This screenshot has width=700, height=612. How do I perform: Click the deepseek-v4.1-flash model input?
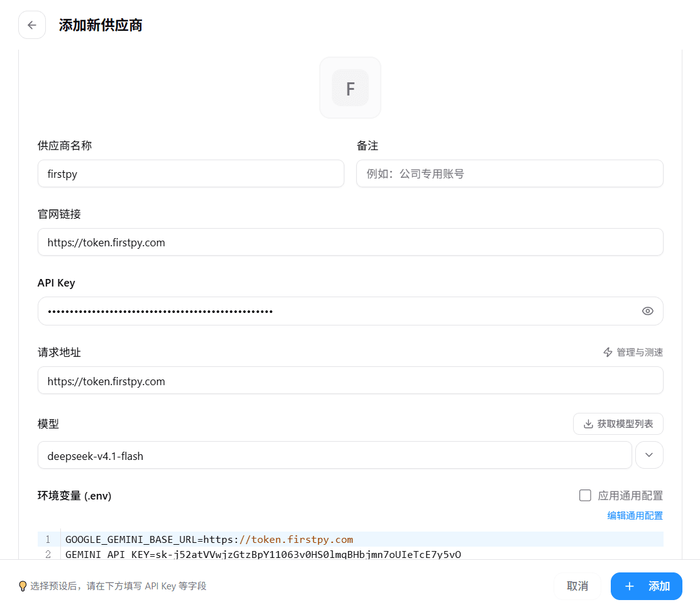pos(335,455)
